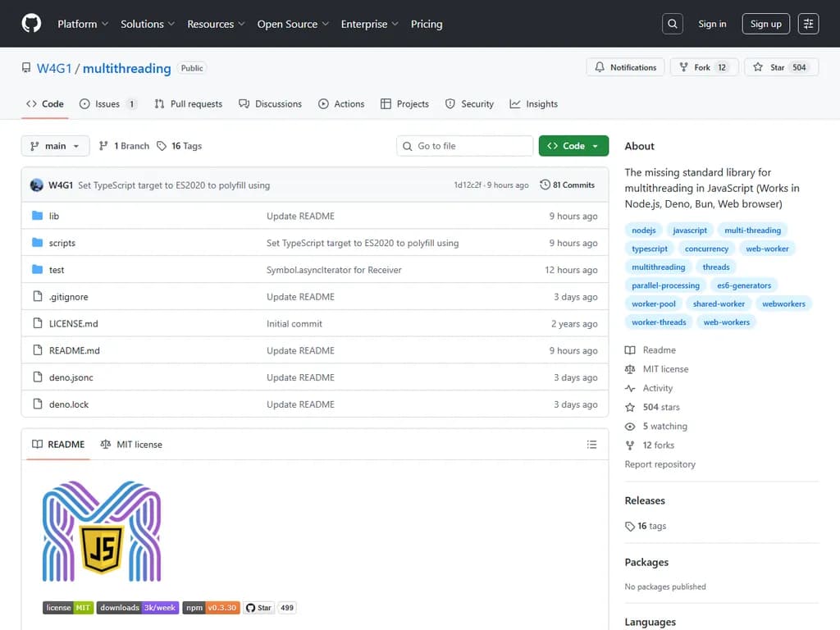Open the README outline list icon
This screenshot has width=840, height=630.
click(x=591, y=445)
